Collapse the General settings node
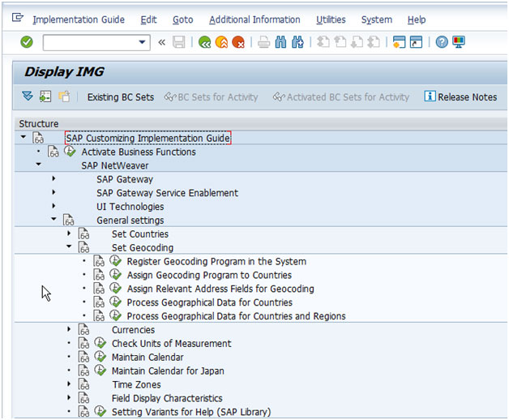Screen dimensions: 509x420 [x=53, y=219]
